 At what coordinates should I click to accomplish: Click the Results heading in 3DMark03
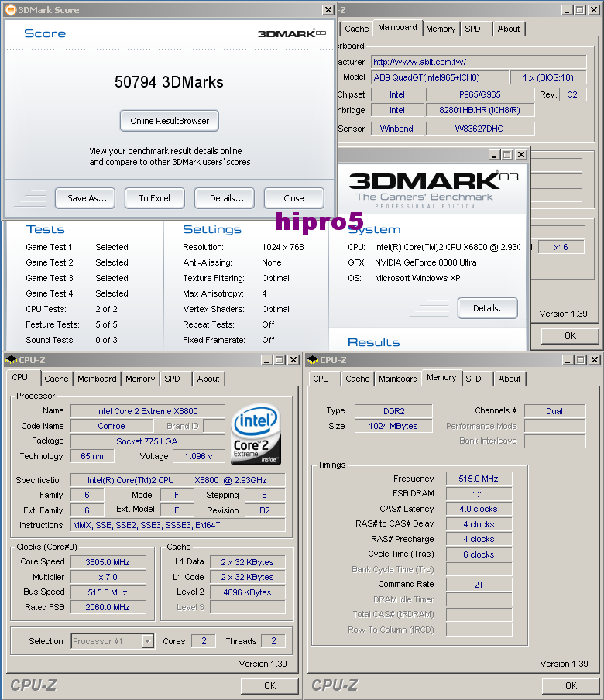click(x=374, y=342)
